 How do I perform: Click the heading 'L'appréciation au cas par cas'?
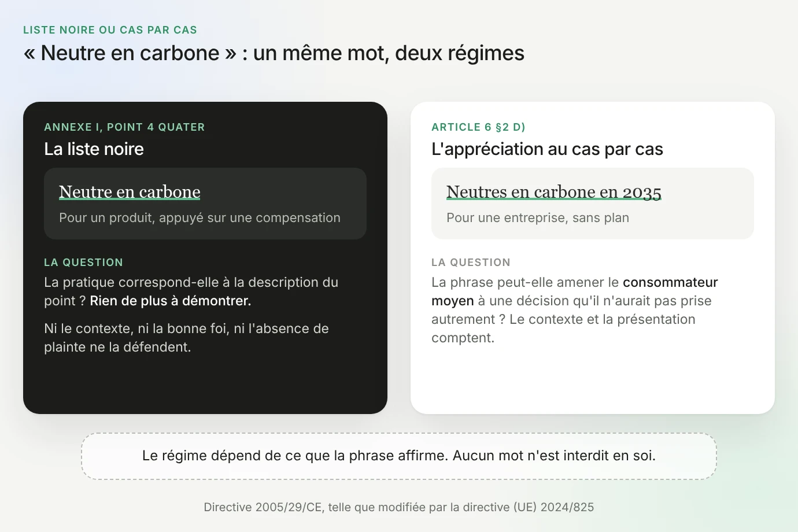pyautogui.click(x=547, y=149)
